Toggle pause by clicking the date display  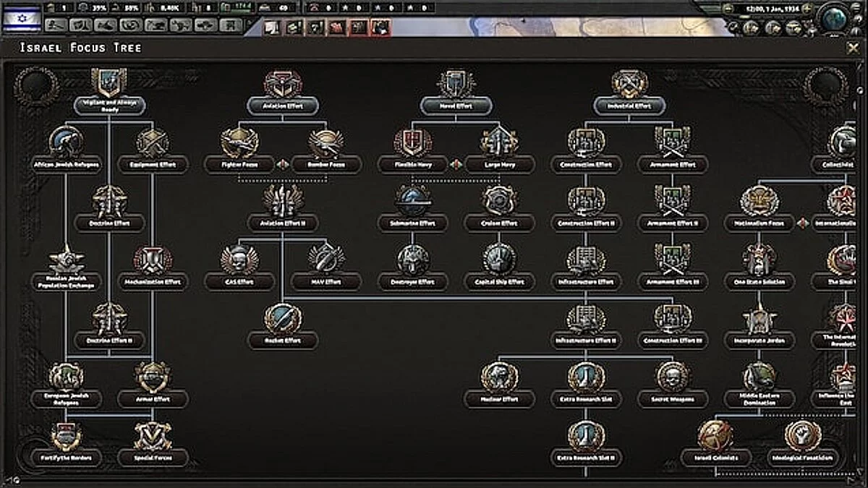coord(768,8)
